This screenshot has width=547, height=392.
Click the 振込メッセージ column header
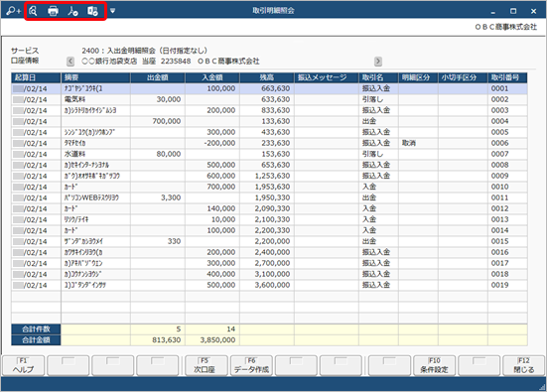pyautogui.click(x=327, y=77)
